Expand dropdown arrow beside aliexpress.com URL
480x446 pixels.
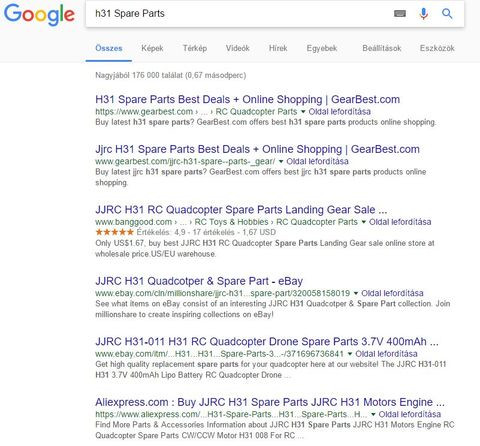point(373,414)
